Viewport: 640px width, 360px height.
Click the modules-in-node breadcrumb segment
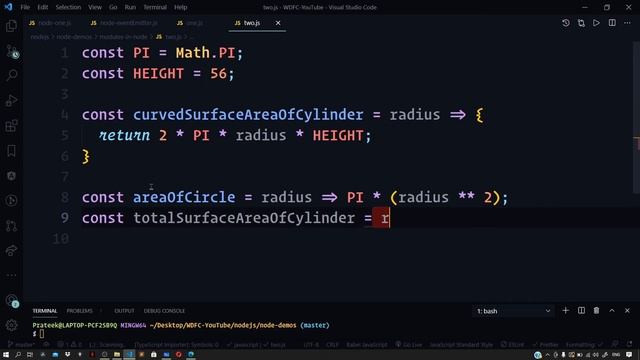point(123,37)
